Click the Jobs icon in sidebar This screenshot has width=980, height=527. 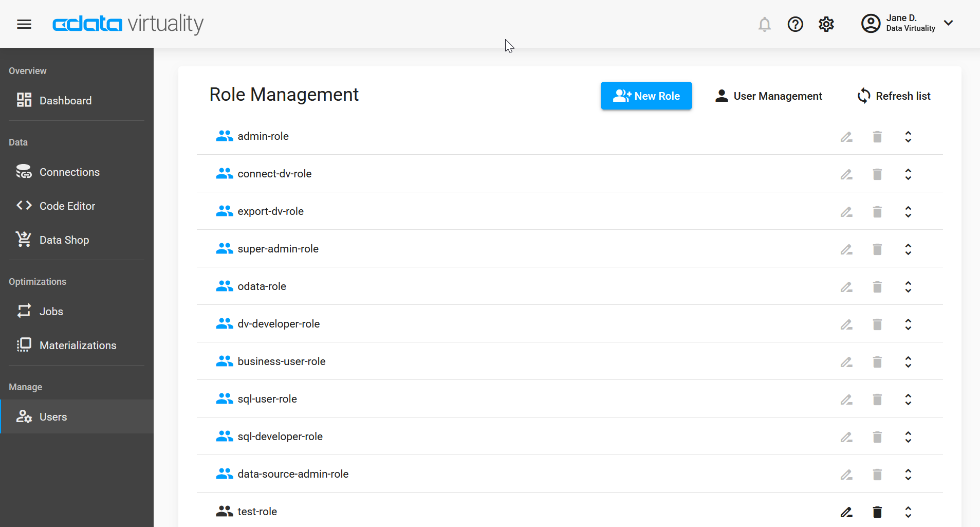[x=24, y=311]
